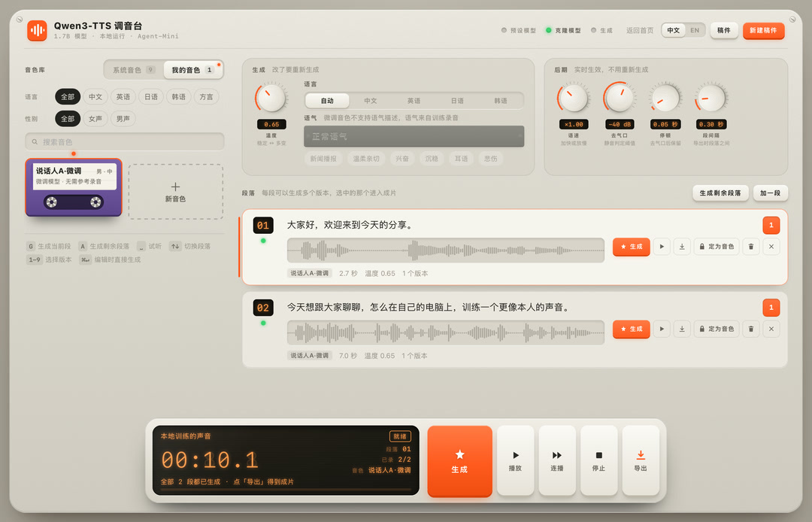Regenerate segment 01 with its 生成 button

coord(632,247)
